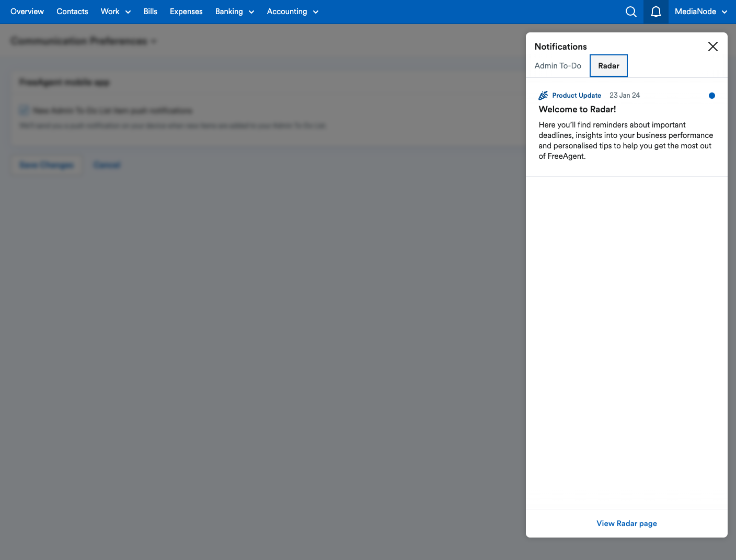Open the MediaNode account menu
Screen dimensions: 736x560
coord(701,11)
